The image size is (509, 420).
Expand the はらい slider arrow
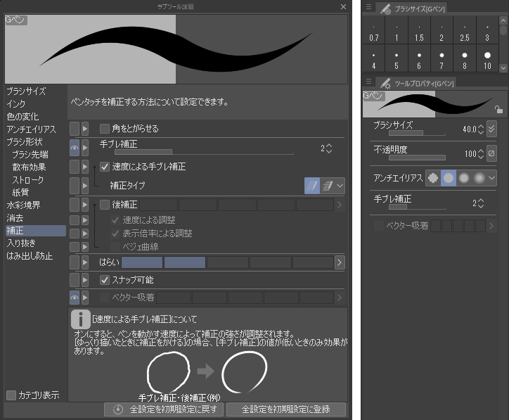click(x=340, y=262)
